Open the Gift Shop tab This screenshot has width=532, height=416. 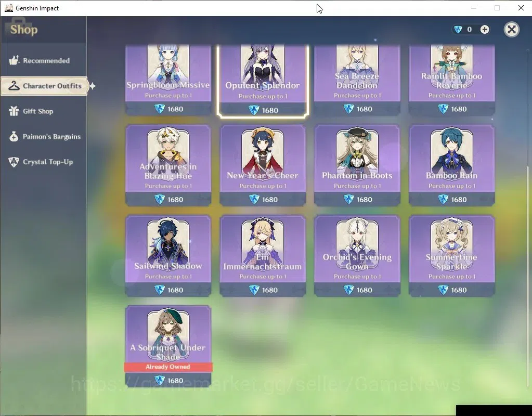tap(44, 111)
